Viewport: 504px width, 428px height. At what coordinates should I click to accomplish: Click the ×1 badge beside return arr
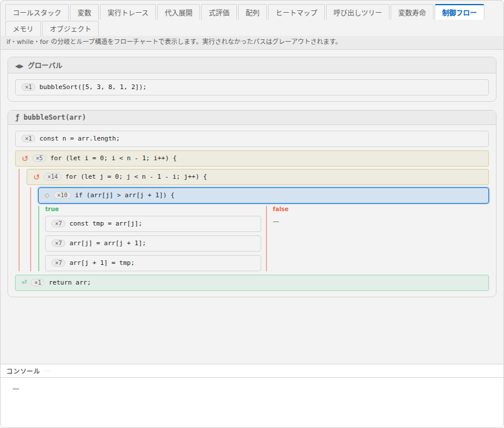[x=38, y=282]
